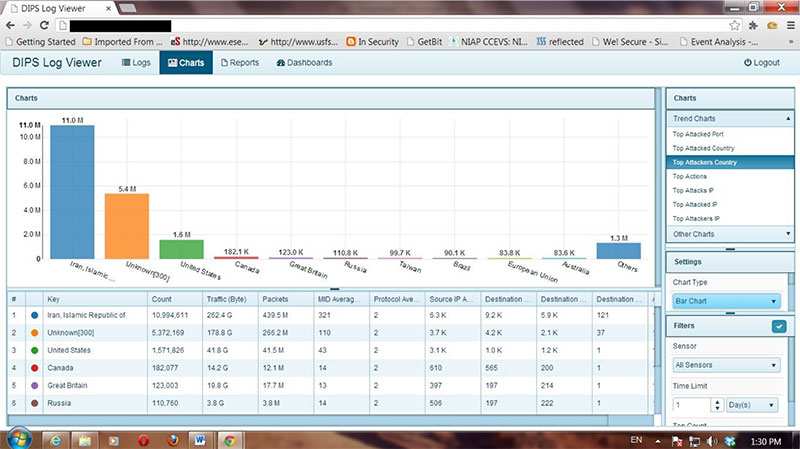Click the Logout link
The image size is (800, 449).
(x=762, y=63)
